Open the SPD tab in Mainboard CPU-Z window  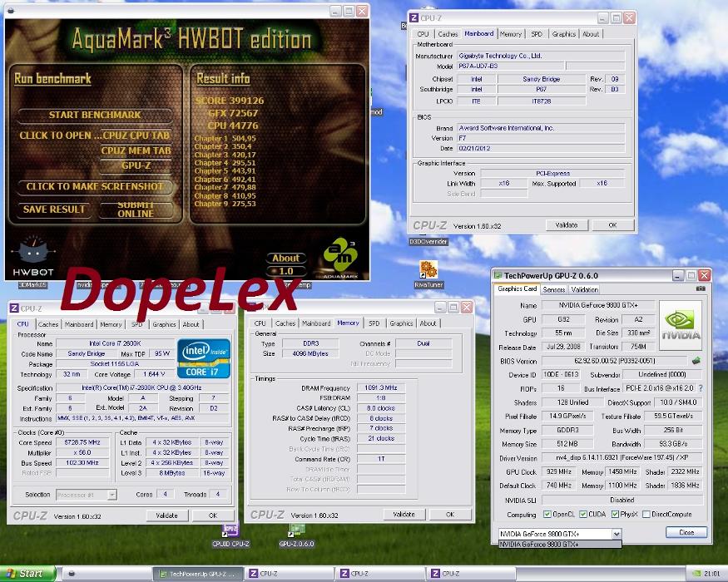537,34
